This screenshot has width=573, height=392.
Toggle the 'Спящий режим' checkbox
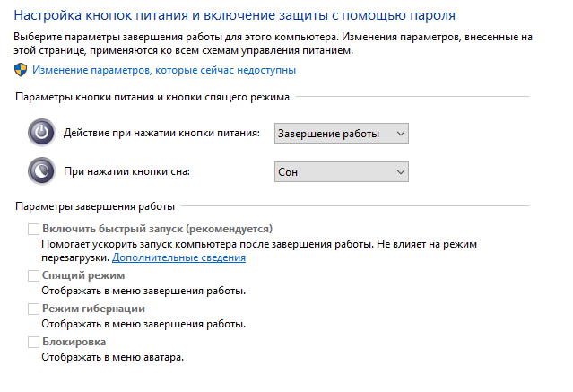tap(33, 275)
